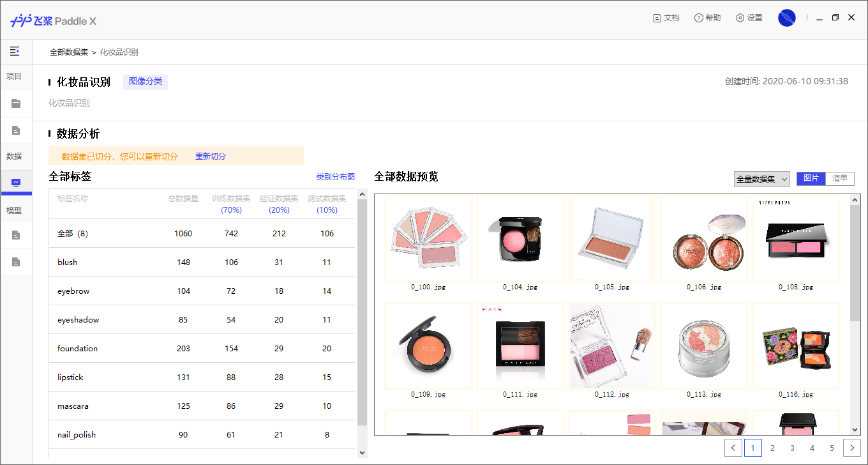Image resolution: width=868 pixels, height=465 pixels.
Task: Open thumbnail 0_104.jpg
Action: point(520,240)
